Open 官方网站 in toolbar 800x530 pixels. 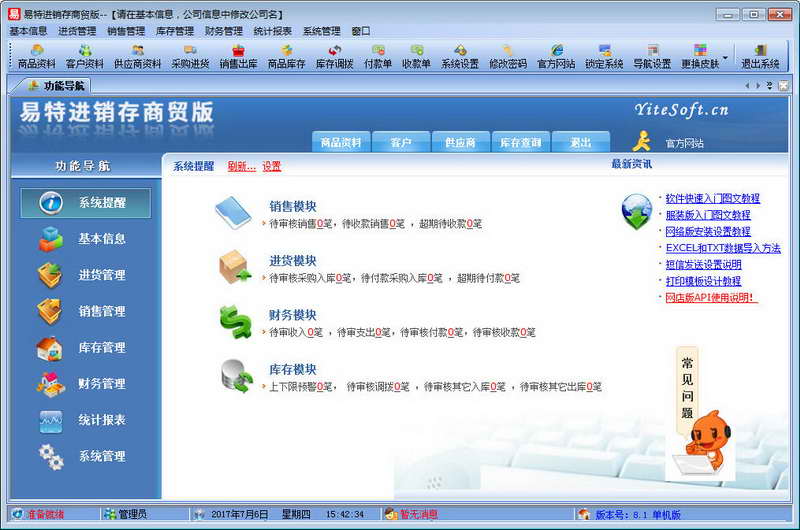556,57
